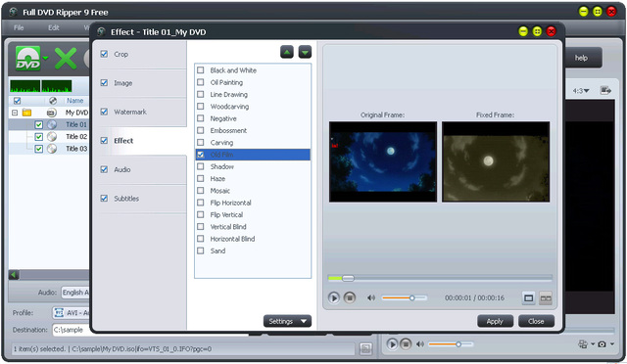Click the My DVD disc icon
627x364 pixels.
click(52, 113)
